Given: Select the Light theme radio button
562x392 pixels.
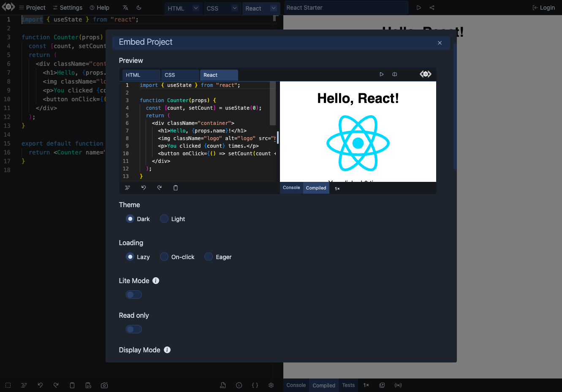Looking at the screenshot, I should pos(164,219).
